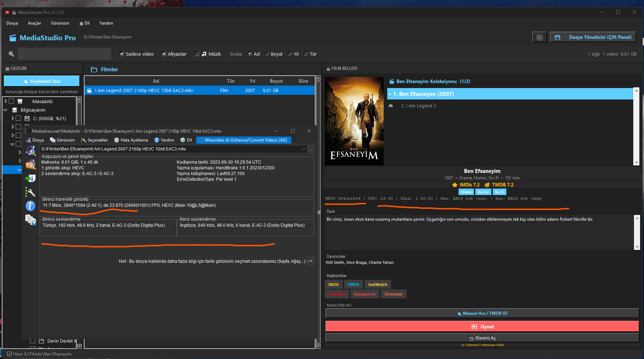Open the MediaInfo file path dropdown

click(x=304, y=149)
